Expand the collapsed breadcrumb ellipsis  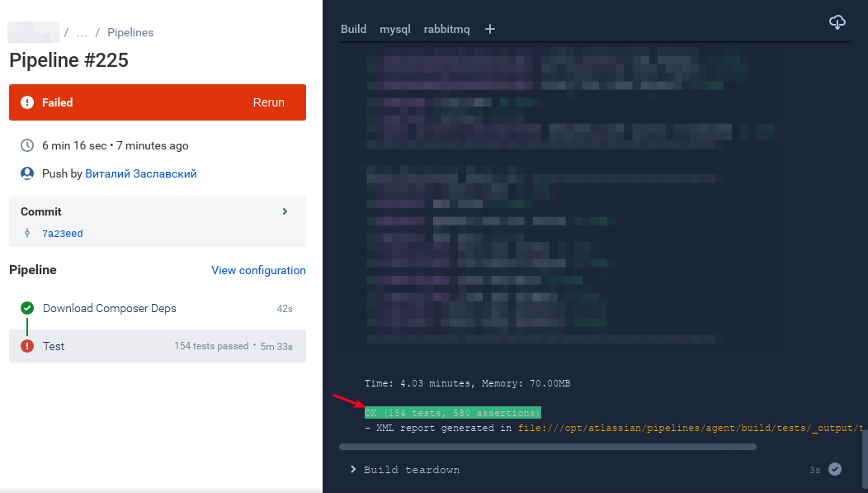tap(82, 33)
